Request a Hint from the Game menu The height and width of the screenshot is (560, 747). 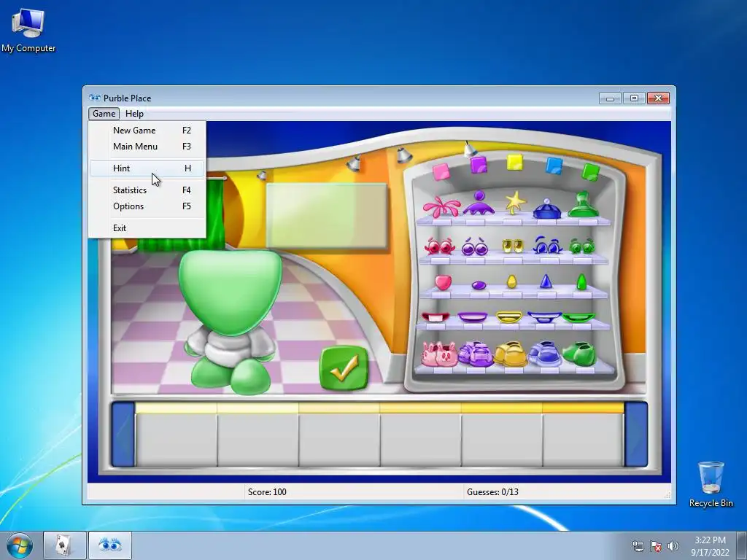pyautogui.click(x=147, y=168)
